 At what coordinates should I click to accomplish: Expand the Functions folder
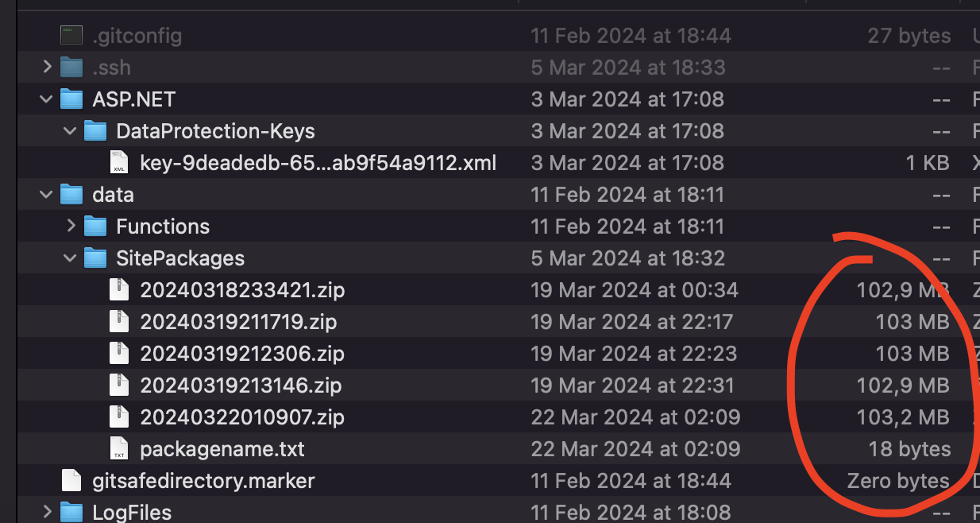click(71, 227)
